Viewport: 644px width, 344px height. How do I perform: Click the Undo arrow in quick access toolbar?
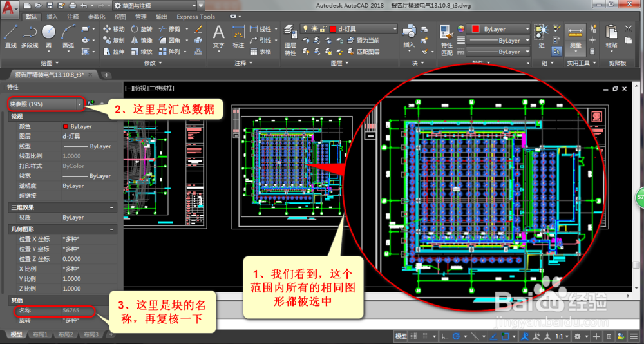pos(84,6)
